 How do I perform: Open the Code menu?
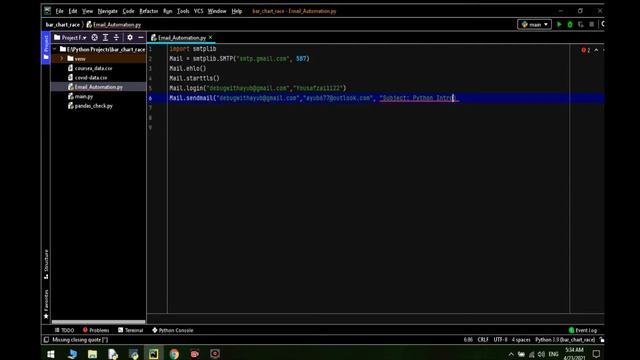tap(129, 11)
